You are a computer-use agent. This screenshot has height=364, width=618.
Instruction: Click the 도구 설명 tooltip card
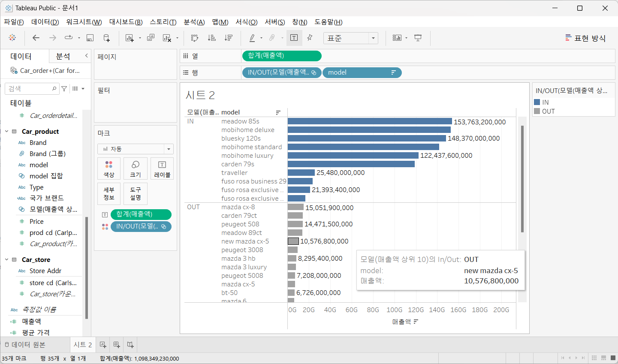pyautogui.click(x=136, y=194)
